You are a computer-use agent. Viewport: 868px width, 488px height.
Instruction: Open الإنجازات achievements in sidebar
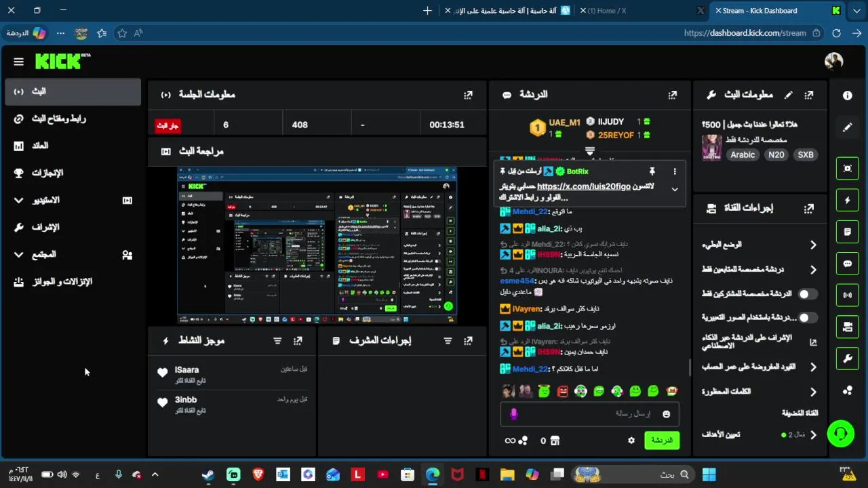(73, 173)
